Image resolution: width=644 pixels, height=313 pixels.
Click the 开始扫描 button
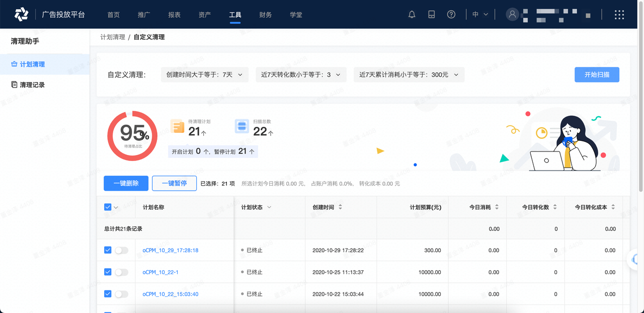pyautogui.click(x=597, y=74)
